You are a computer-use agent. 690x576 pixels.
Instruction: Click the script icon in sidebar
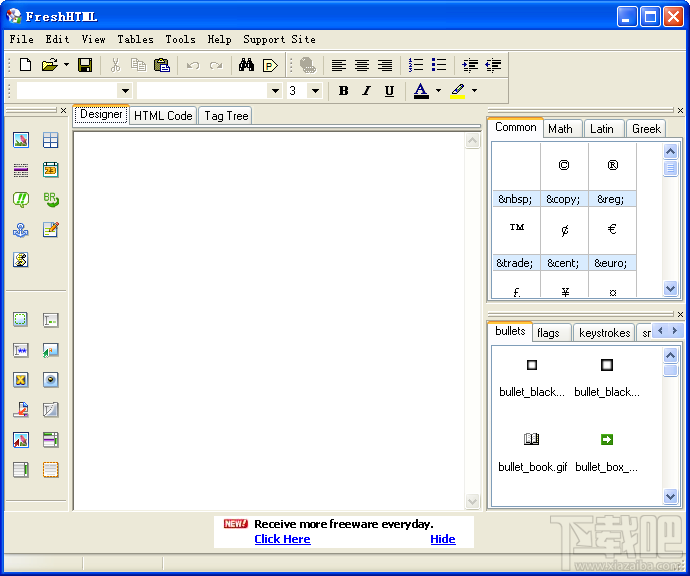click(x=21, y=260)
